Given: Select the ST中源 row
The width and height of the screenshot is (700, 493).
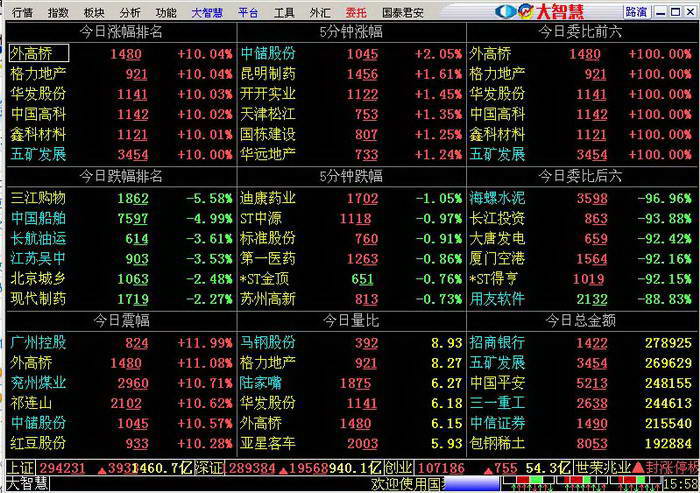Looking at the screenshot, I should [x=351, y=218].
